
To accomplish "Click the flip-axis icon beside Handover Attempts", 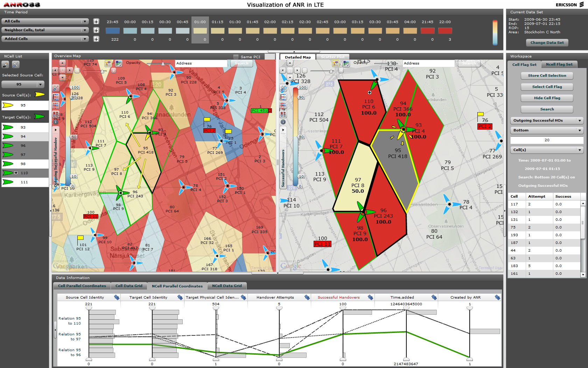I will point(307,297).
